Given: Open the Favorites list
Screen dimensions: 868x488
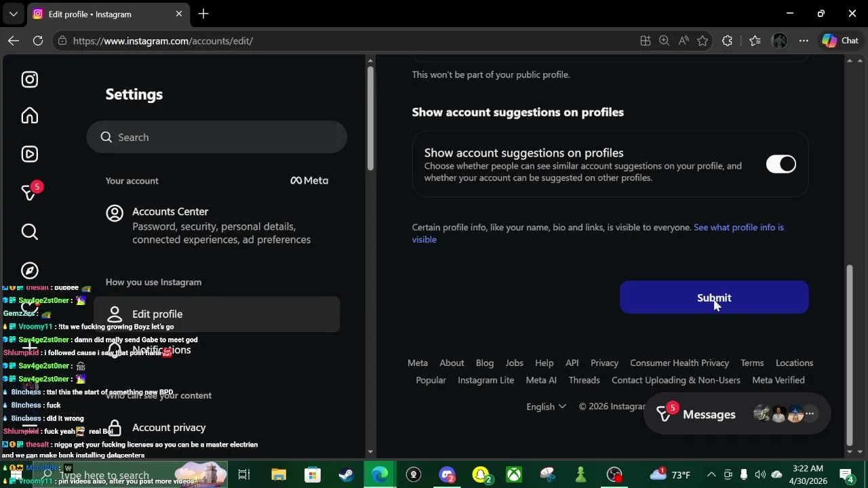Looking at the screenshot, I should (x=755, y=41).
